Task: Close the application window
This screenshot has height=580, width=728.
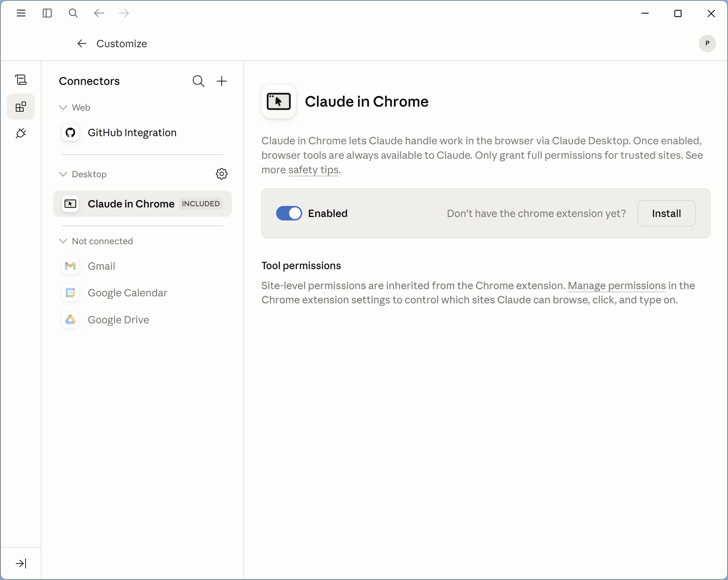Action: pos(711,13)
